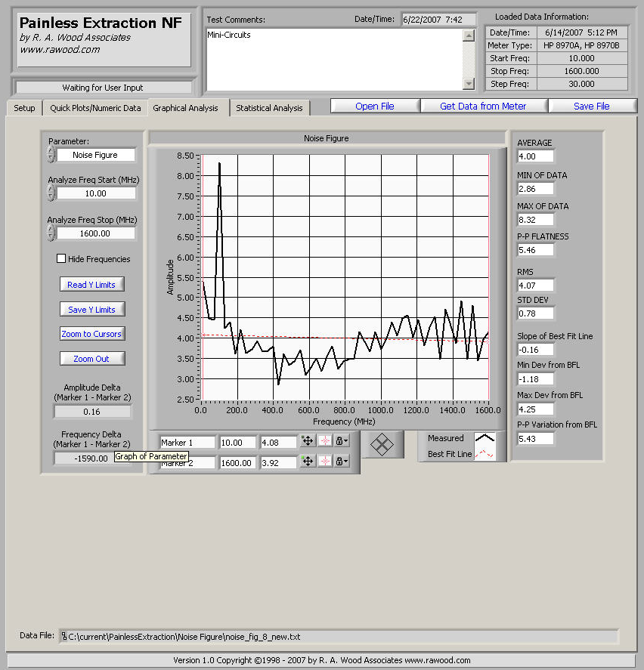This screenshot has height=670, width=644.
Task: Click the data file path browse icon
Action: 64,637
